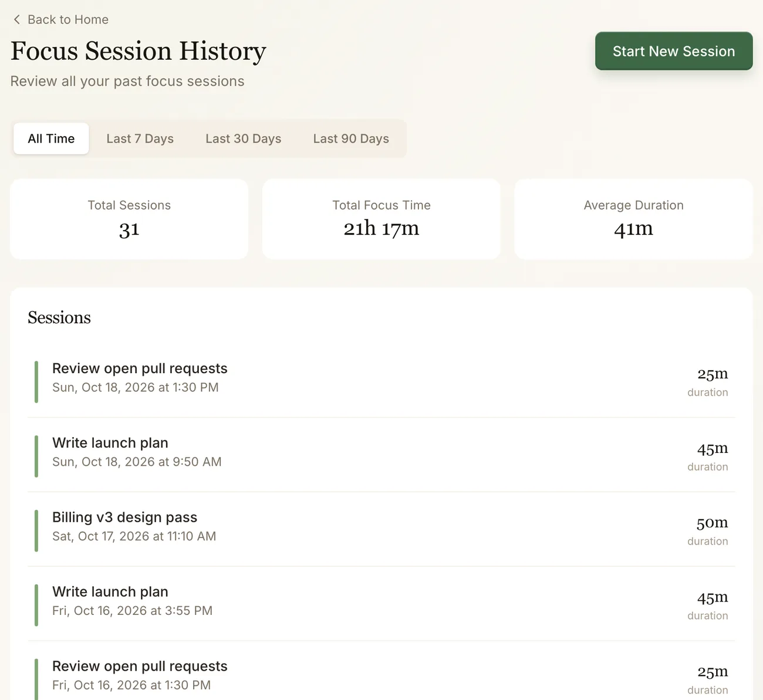Click 25m duration for Oct 18 pull requests session
Viewport: 763px width, 700px height.
click(x=713, y=373)
